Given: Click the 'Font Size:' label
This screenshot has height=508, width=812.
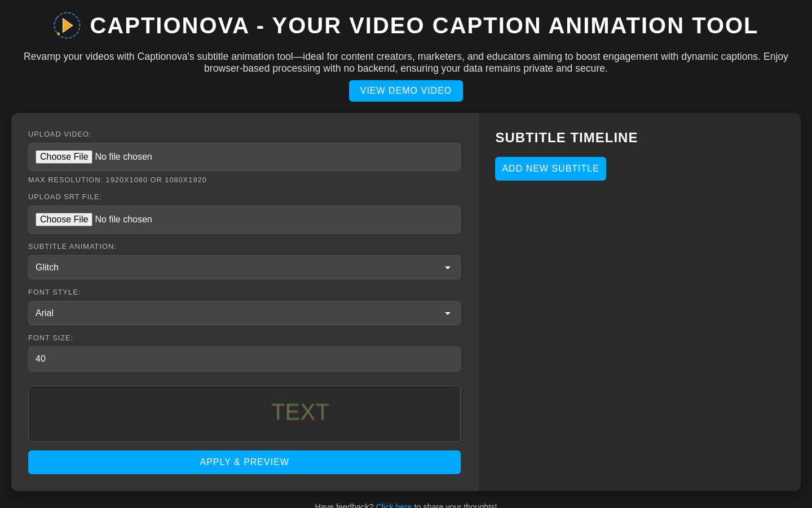Looking at the screenshot, I should tap(51, 338).
